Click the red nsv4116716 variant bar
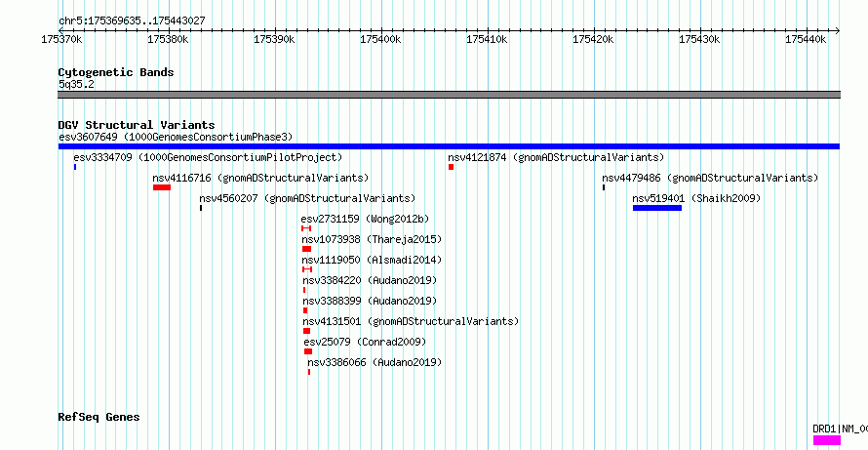 click(x=162, y=187)
